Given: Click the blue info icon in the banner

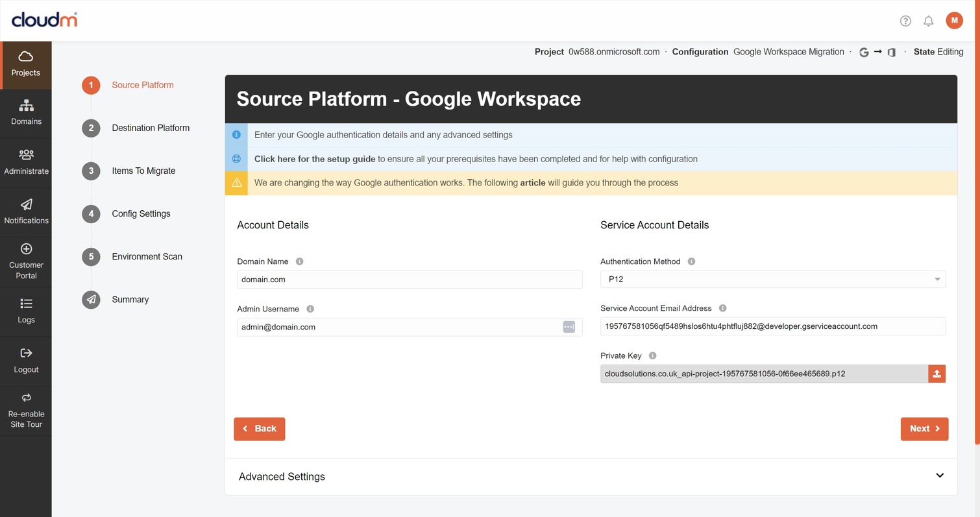Looking at the screenshot, I should [236, 135].
